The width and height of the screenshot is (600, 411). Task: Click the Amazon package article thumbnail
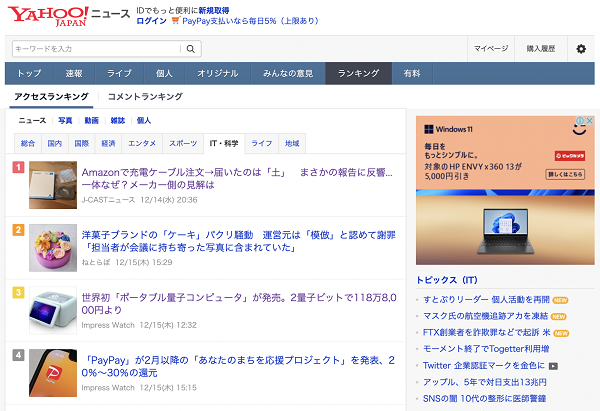pos(53,185)
